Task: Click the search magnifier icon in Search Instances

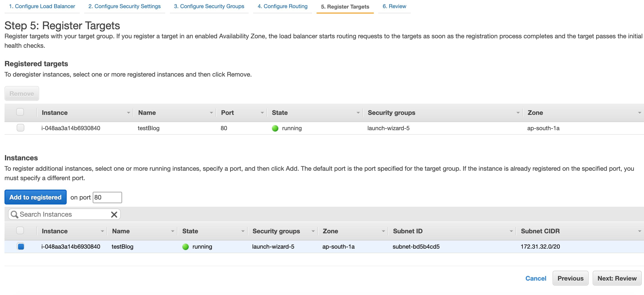Action: (14, 214)
